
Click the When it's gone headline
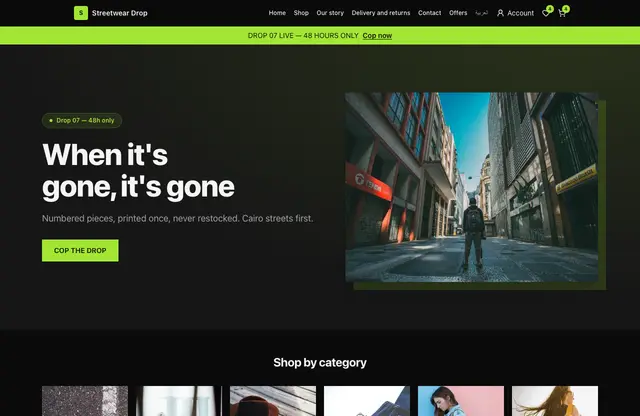click(x=138, y=171)
